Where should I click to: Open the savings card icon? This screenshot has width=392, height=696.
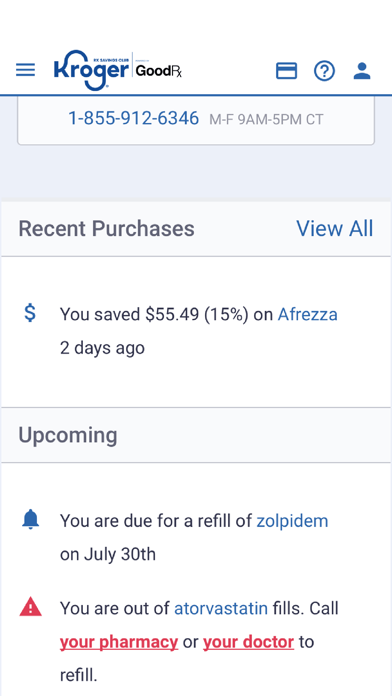[x=286, y=71]
